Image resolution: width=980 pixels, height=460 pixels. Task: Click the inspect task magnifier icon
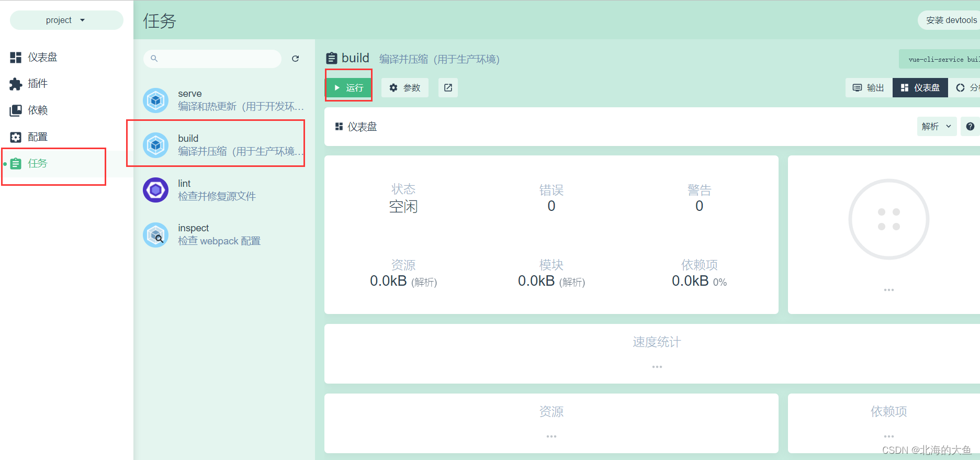156,235
